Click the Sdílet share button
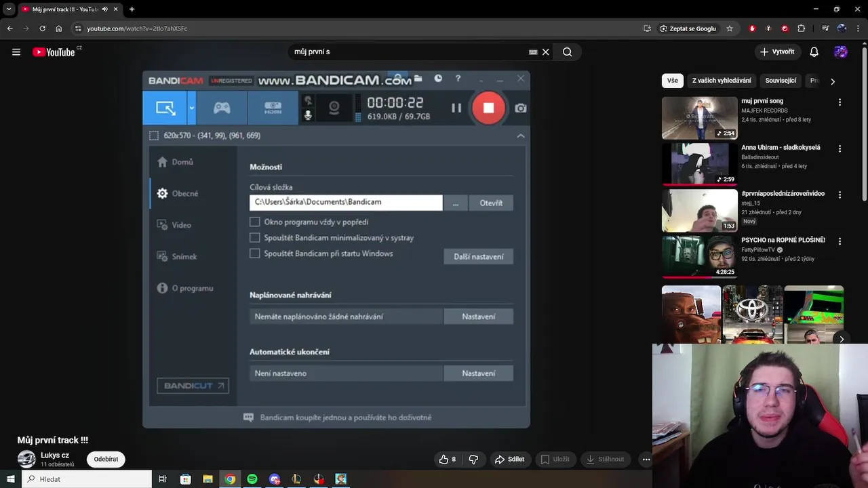 tap(509, 459)
